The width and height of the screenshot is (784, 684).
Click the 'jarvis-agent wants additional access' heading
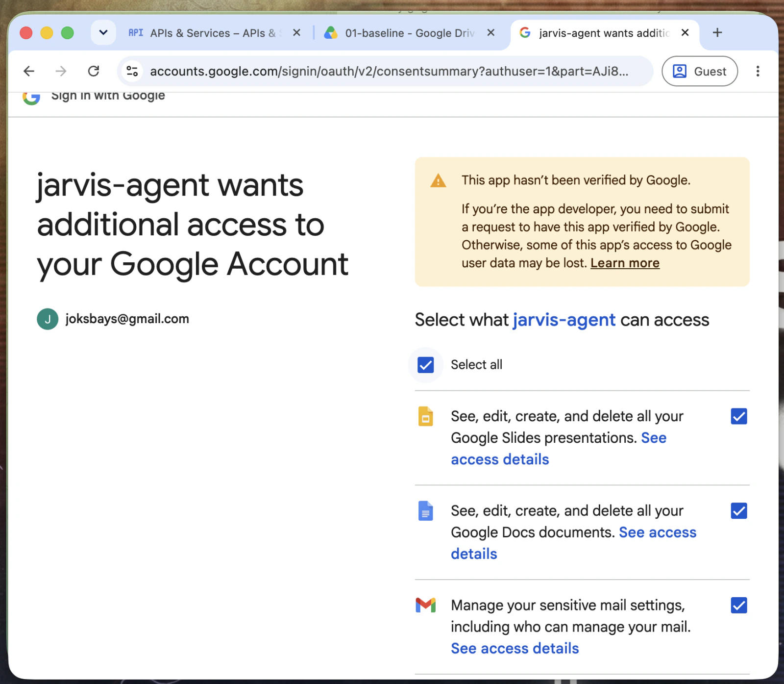tap(193, 225)
